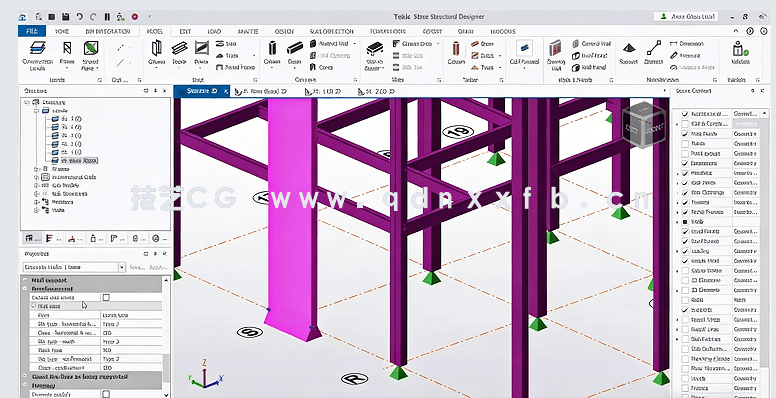This screenshot has height=398, width=776.
Task: Run the Validate tool
Action: pos(740,53)
